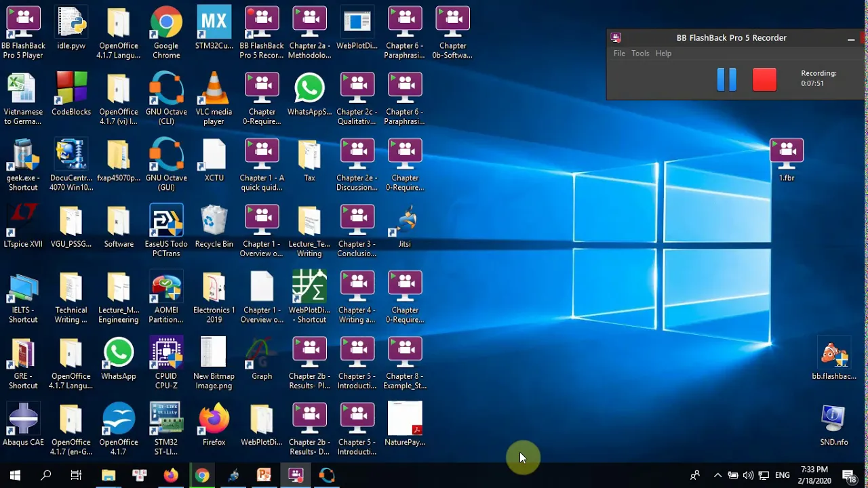Select the XCTU desktop icon

coord(214,161)
